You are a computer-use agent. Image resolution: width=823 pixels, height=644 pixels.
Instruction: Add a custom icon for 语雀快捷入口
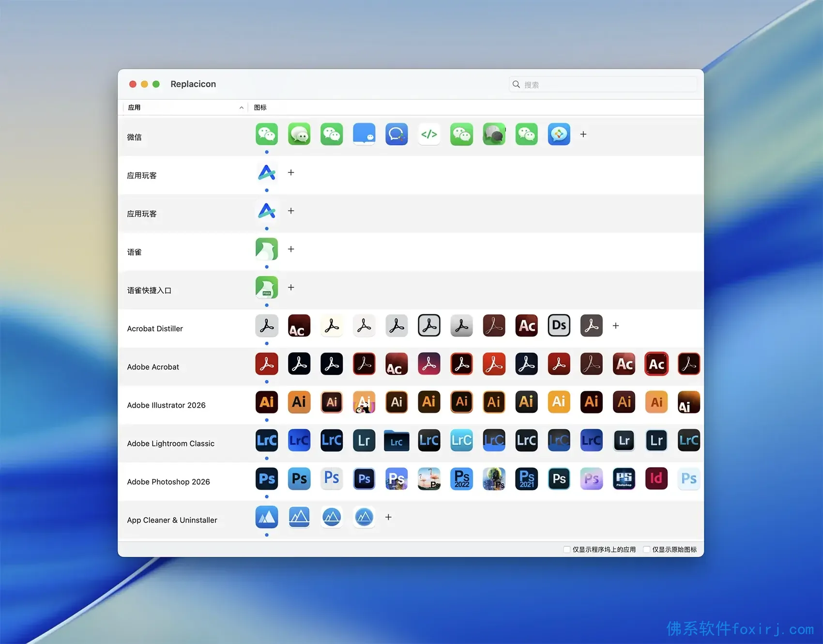pyautogui.click(x=291, y=287)
